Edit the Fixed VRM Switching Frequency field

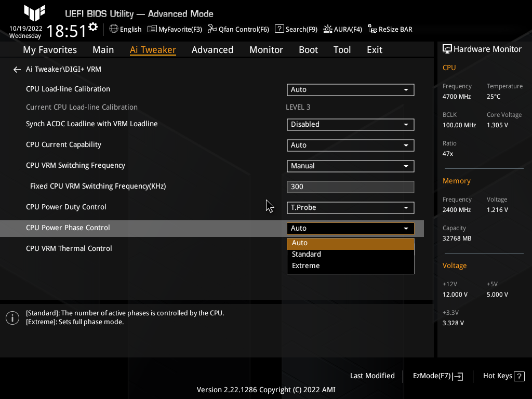[350, 187]
